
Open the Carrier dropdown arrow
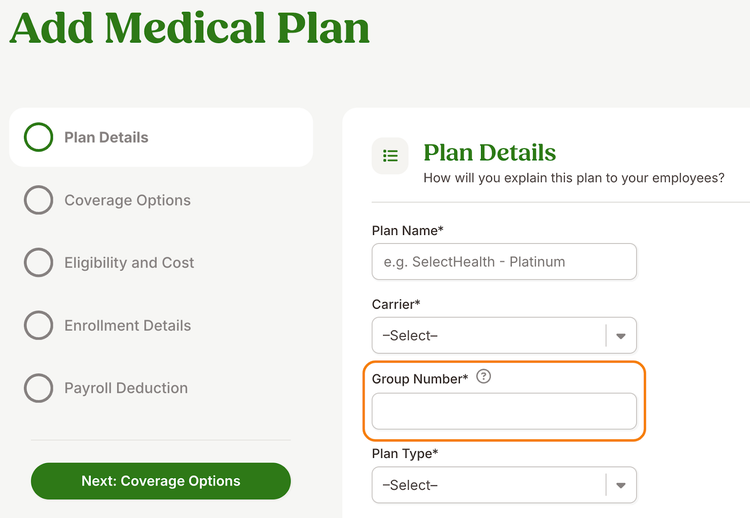(x=621, y=336)
